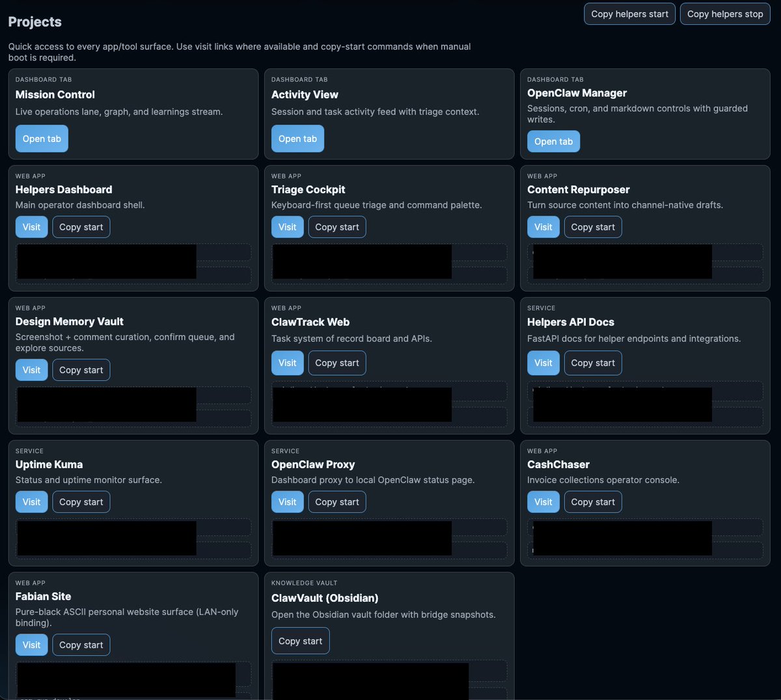The height and width of the screenshot is (700, 781).
Task: Click 'Task system of record board and APIs.' text
Action: [351, 339]
